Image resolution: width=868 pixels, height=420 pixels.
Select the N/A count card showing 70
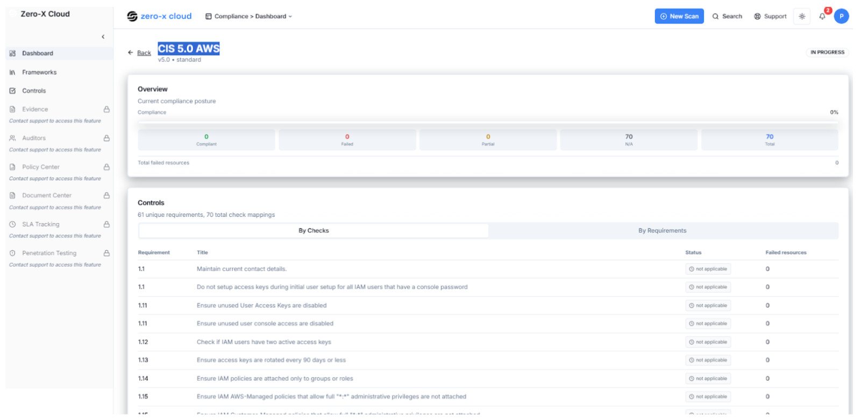pos(629,140)
